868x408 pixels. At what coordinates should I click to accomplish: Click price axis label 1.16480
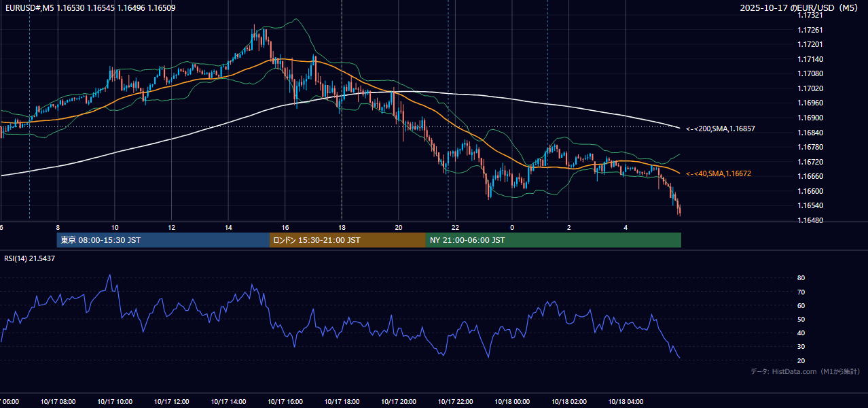coord(810,220)
